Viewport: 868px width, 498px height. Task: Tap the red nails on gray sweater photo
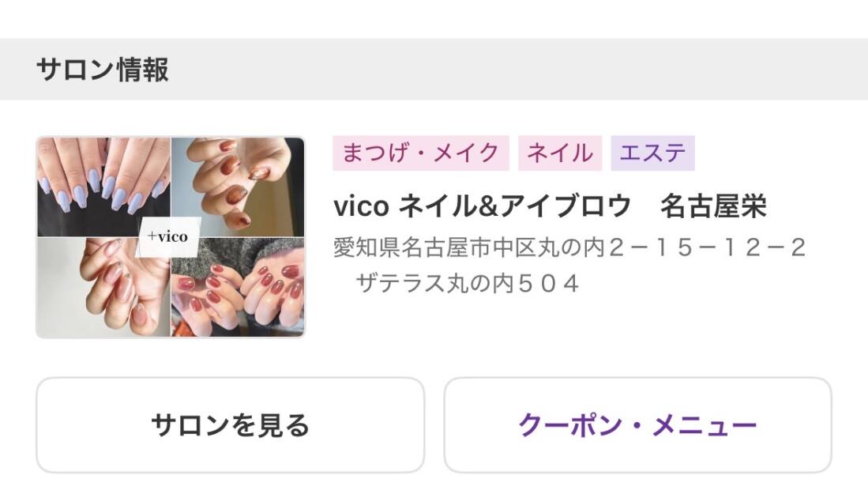pos(238,288)
